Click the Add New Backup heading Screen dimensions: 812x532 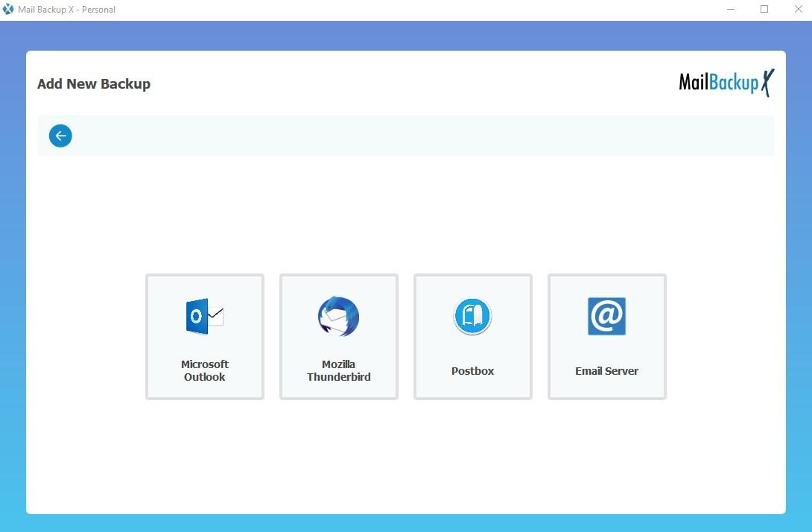(94, 84)
